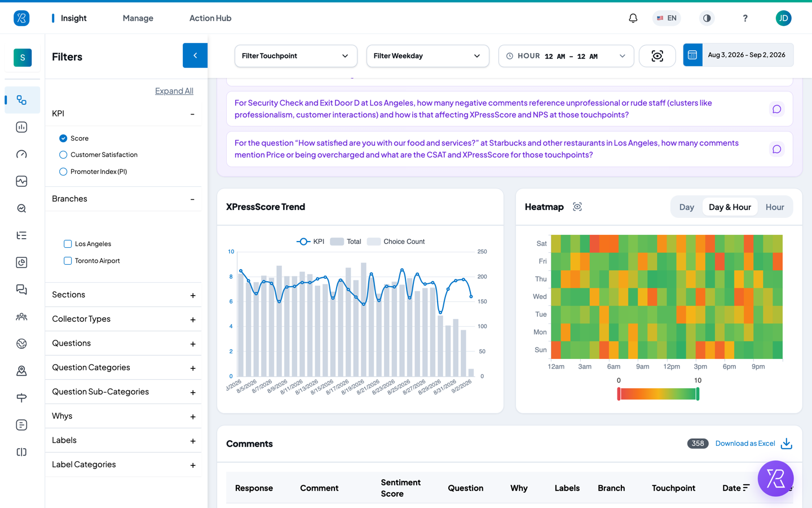Open the signpost sidebar icon
This screenshot has width=812, height=508.
coord(21,398)
